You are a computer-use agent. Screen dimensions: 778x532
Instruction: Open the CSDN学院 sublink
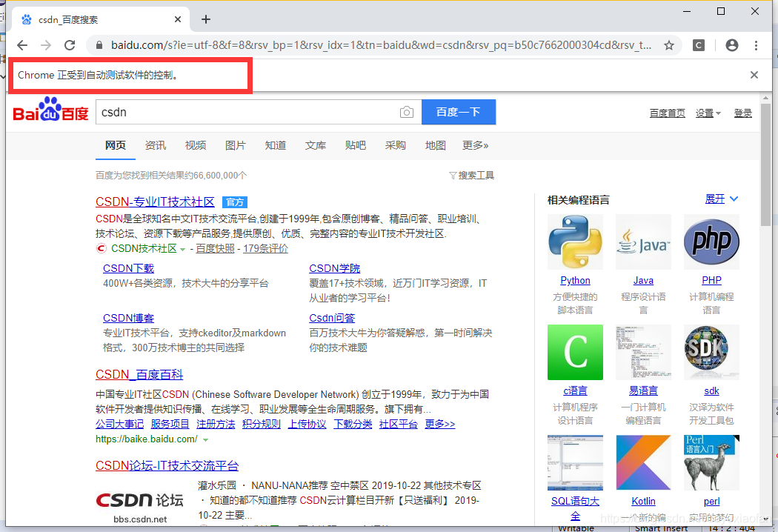(x=334, y=268)
